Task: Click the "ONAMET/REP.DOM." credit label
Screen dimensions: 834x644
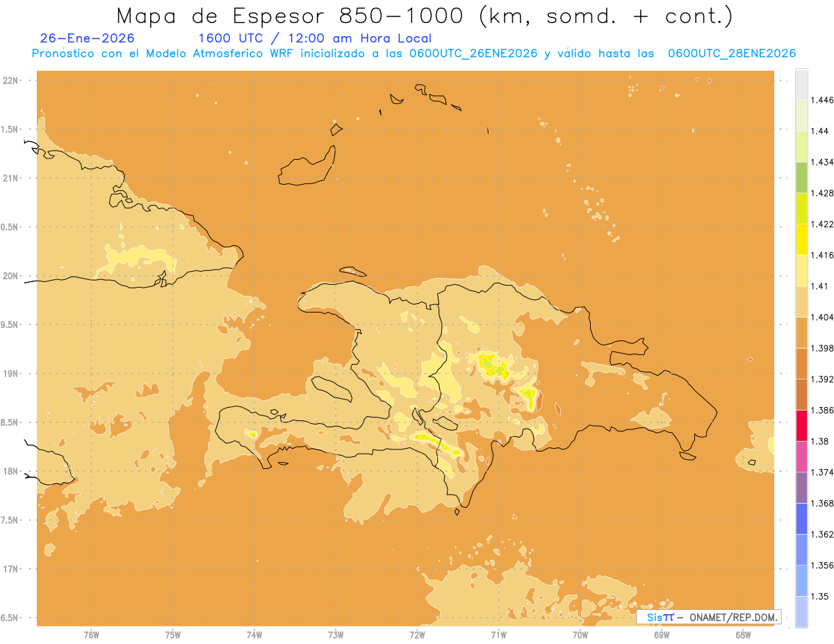Action: tap(733, 617)
